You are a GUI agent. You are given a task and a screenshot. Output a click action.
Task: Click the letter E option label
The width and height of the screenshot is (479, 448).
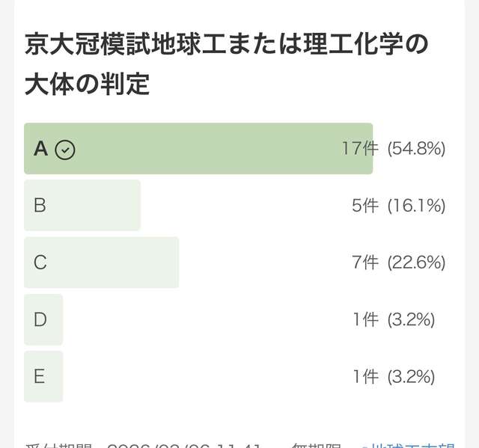point(39,376)
